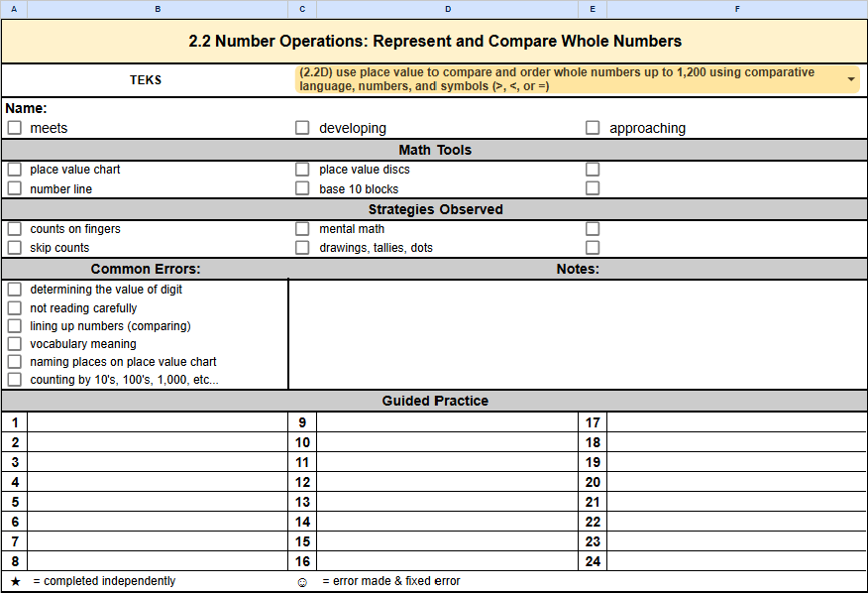Click the star symbol in the legend
Image resolution: width=868 pixels, height=593 pixels.
click(16, 581)
